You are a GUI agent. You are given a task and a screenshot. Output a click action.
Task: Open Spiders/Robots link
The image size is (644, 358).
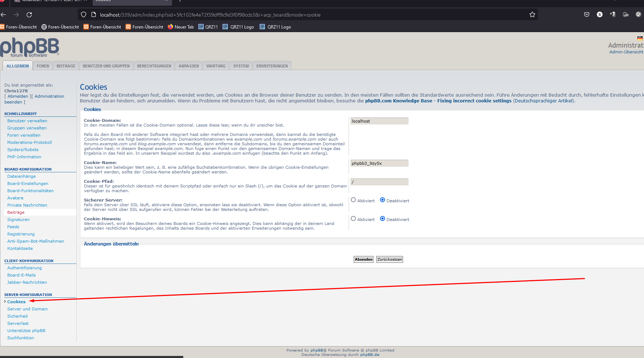pos(23,150)
